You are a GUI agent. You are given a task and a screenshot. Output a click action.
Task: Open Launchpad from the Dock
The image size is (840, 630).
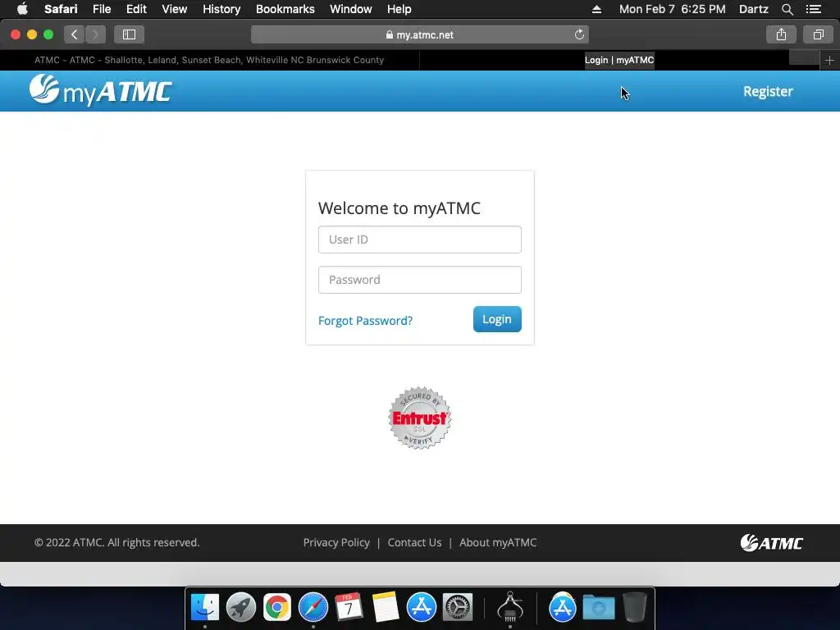(x=241, y=607)
